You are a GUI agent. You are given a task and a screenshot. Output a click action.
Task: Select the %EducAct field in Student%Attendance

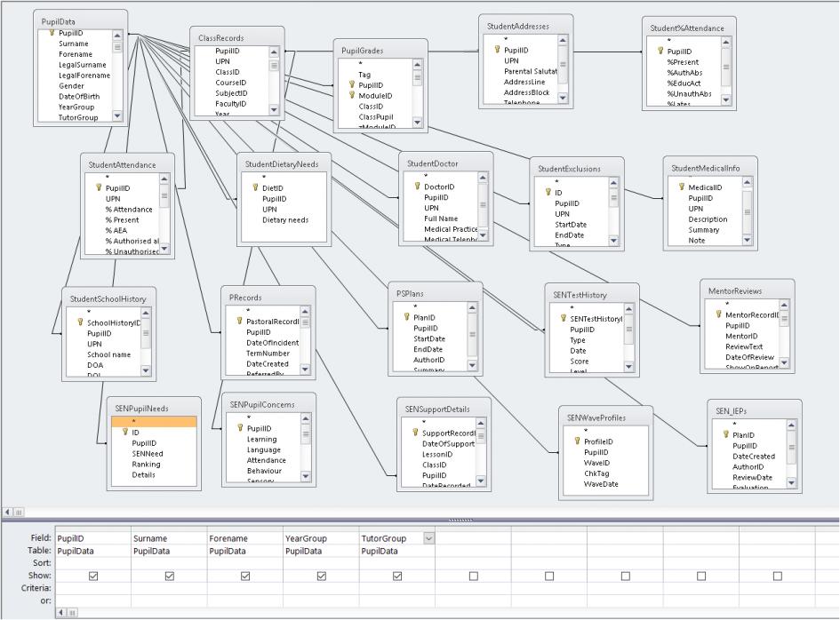pos(684,83)
